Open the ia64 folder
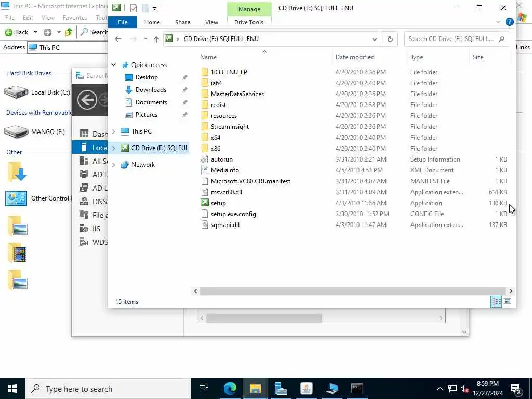 pos(216,83)
